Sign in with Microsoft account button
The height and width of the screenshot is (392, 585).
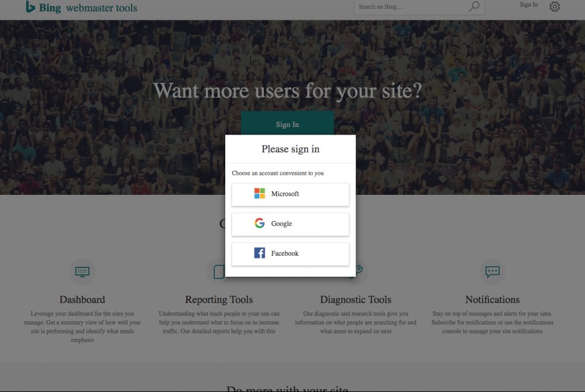[290, 194]
